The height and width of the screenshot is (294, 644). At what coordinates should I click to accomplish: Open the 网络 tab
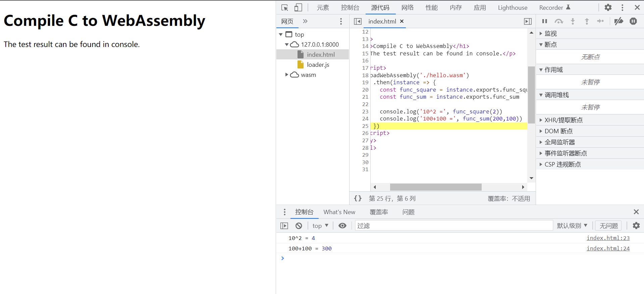(x=408, y=7)
